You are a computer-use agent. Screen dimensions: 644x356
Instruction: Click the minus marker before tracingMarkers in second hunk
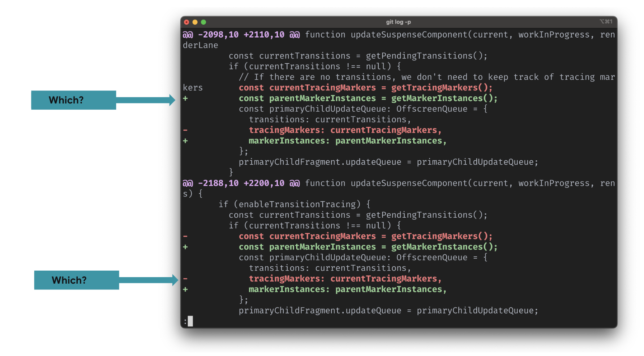185,279
